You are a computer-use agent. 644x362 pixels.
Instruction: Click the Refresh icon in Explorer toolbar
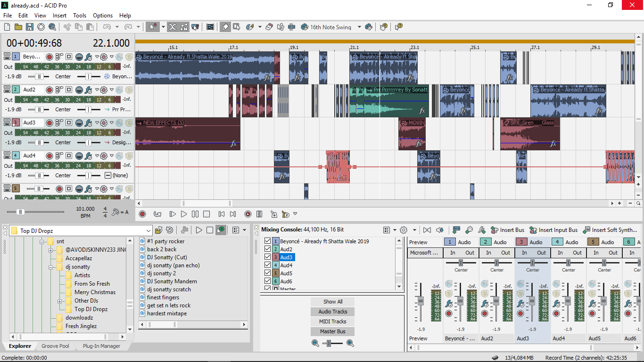[169, 230]
